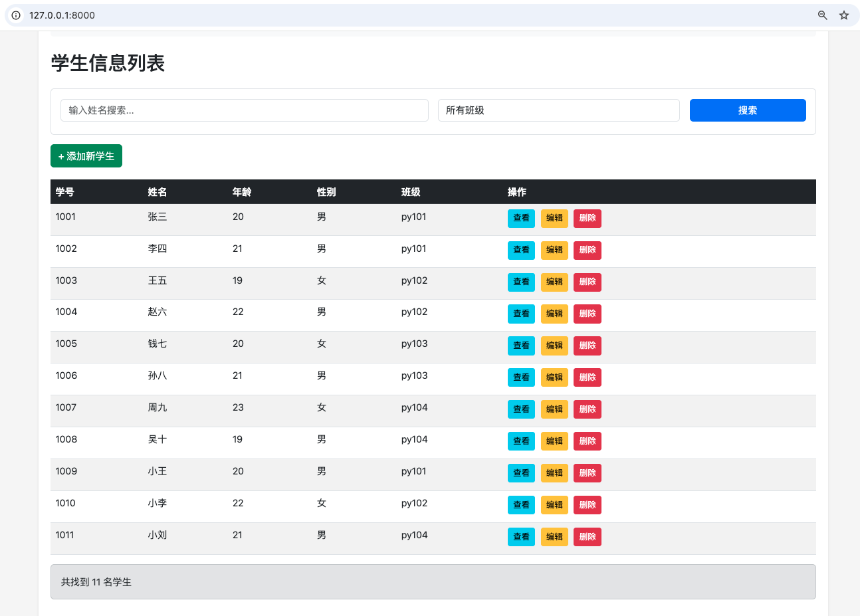Click the blue 搜索 button
The width and height of the screenshot is (860, 616).
tap(748, 110)
